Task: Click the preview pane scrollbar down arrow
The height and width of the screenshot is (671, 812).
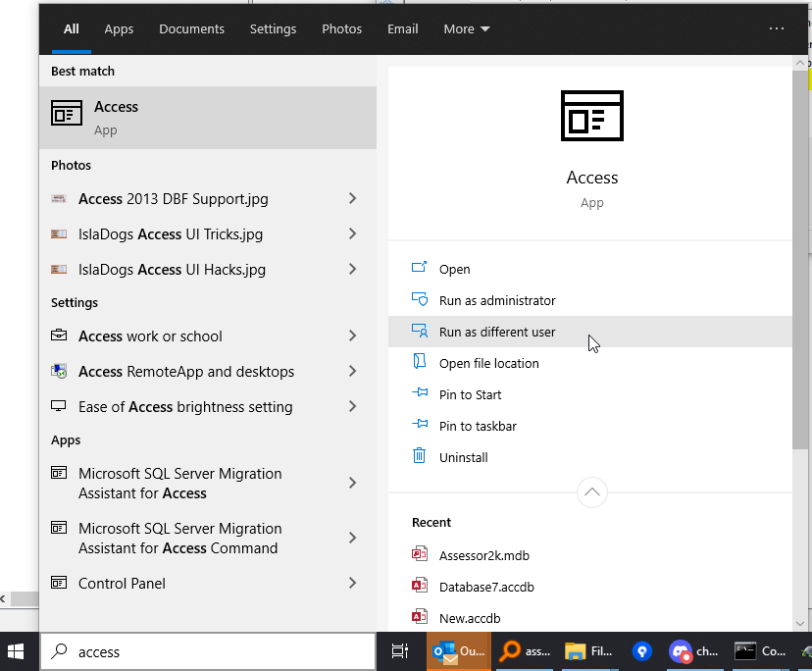Action: click(x=800, y=623)
